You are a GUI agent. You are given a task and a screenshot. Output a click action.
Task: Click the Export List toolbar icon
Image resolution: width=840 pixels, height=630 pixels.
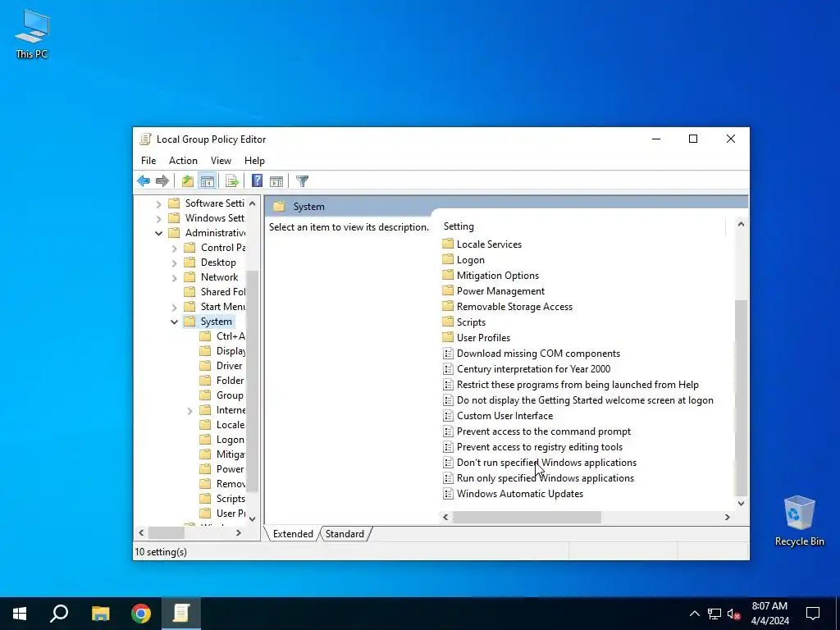click(x=231, y=181)
